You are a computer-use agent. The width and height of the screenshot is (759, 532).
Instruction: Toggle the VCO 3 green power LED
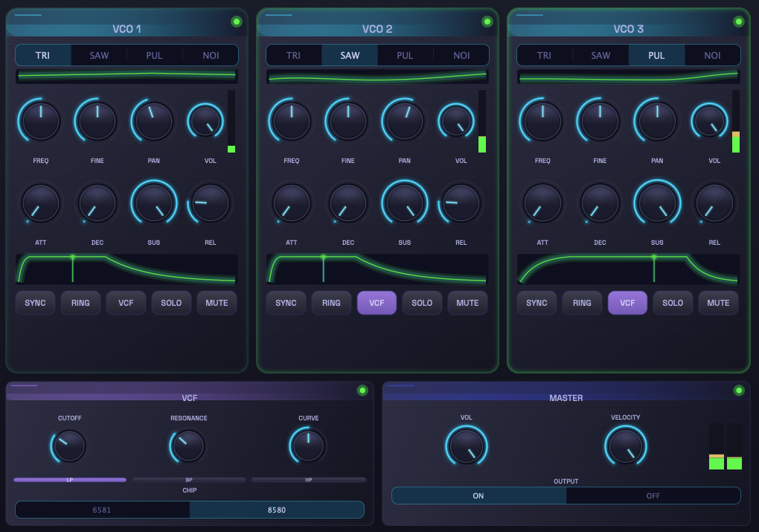(x=738, y=22)
